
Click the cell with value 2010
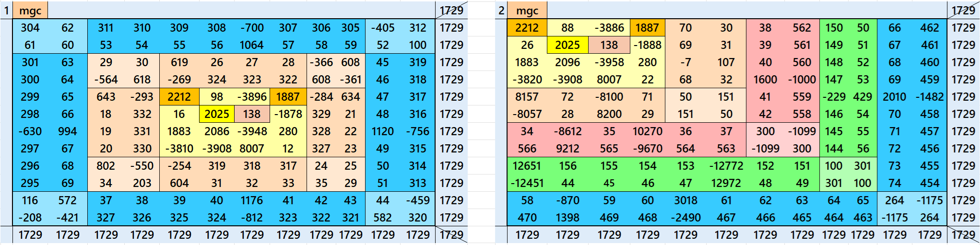click(894, 97)
